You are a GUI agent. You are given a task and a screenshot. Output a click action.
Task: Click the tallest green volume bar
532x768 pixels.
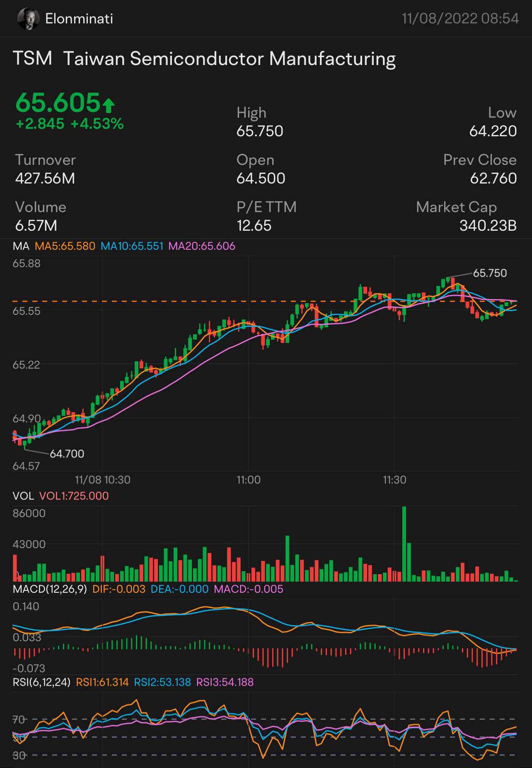[x=404, y=544]
